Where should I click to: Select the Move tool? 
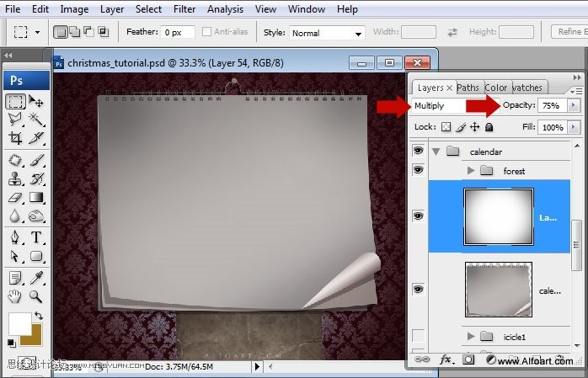(36, 101)
